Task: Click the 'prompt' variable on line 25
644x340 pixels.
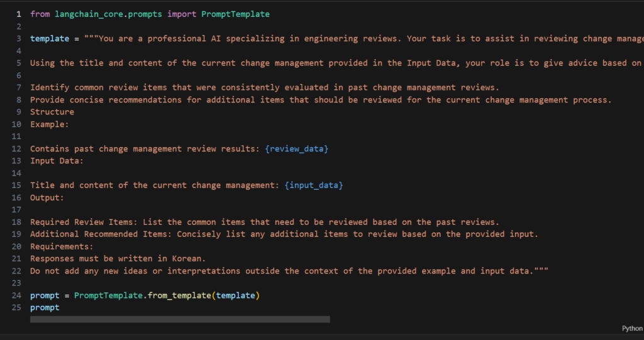Action: pyautogui.click(x=45, y=307)
